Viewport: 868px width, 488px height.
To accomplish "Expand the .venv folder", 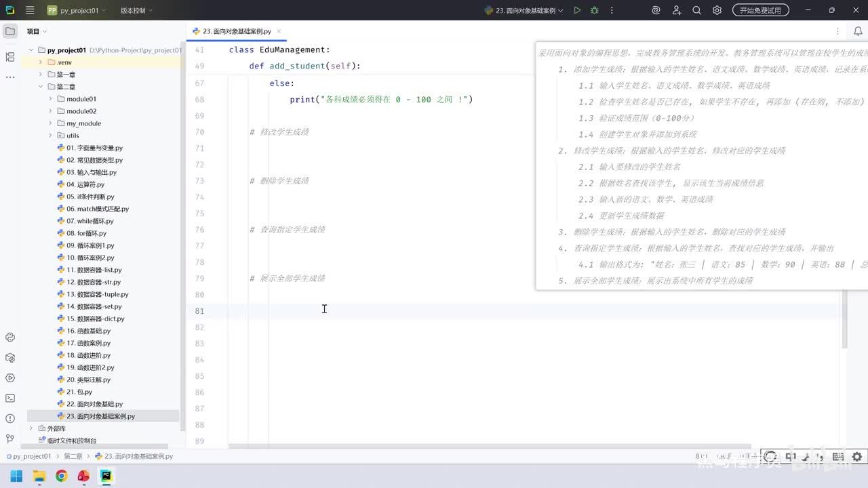I will coord(41,62).
